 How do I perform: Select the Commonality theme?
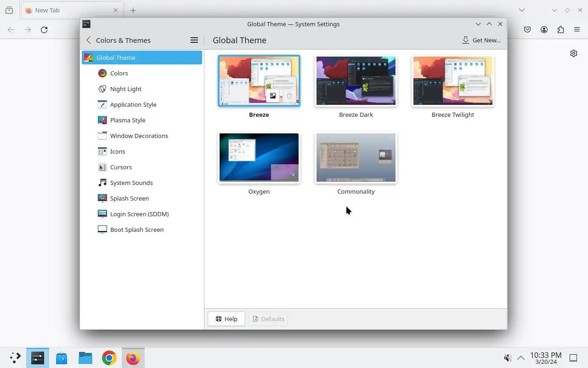click(356, 157)
